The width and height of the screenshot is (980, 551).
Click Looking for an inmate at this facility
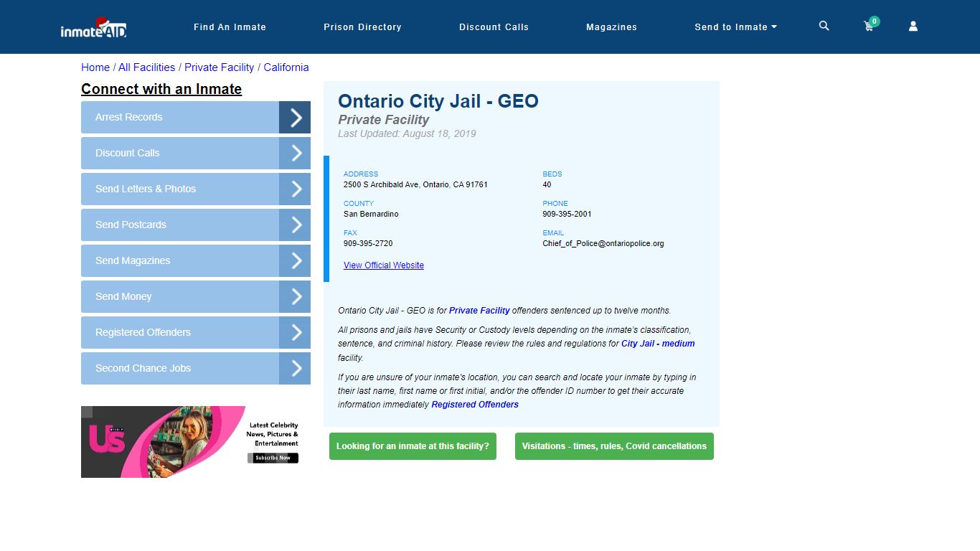[x=413, y=446]
